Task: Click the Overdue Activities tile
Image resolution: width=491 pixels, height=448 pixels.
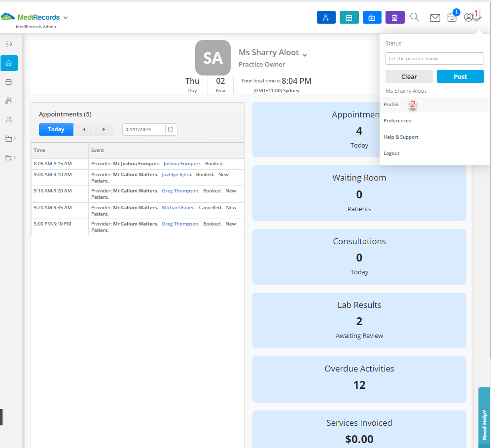Action: coord(359,379)
